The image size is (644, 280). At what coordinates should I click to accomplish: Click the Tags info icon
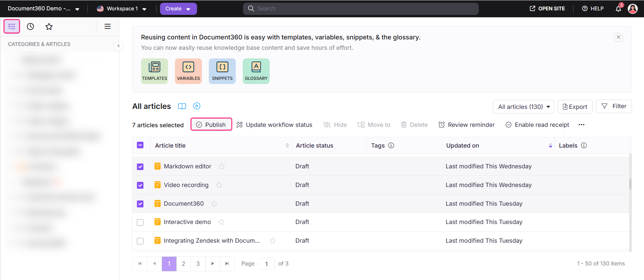[391, 146]
